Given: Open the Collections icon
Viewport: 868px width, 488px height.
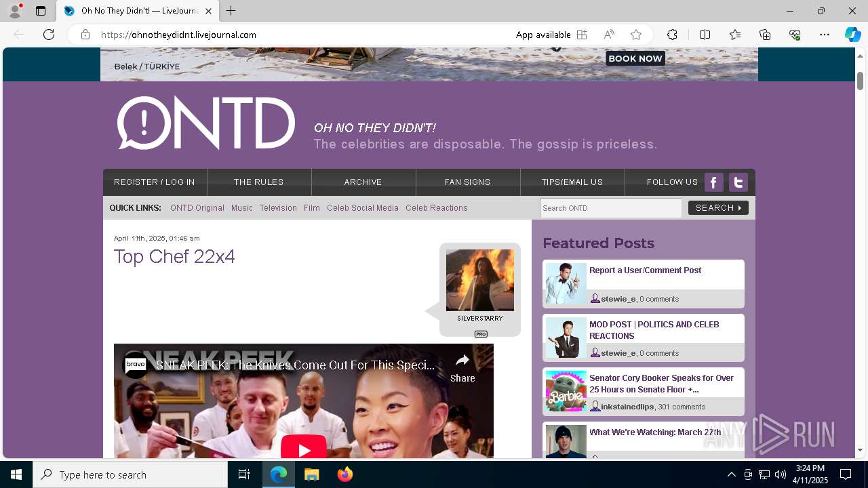Looking at the screenshot, I should click(x=765, y=35).
